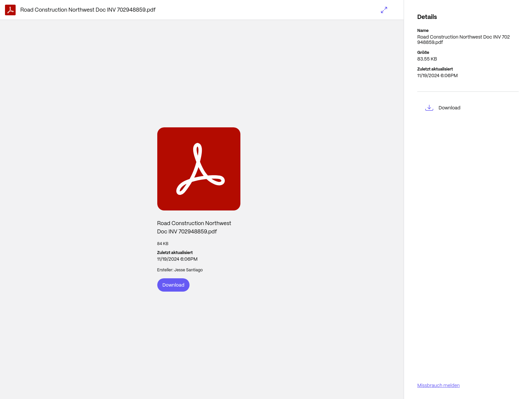Click the small PDF icon in header

10,10
